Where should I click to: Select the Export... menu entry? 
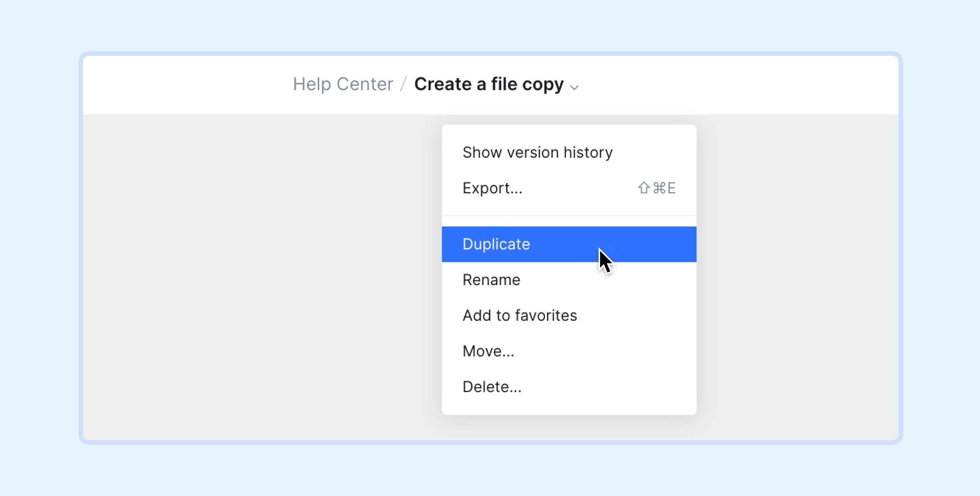[569, 188]
